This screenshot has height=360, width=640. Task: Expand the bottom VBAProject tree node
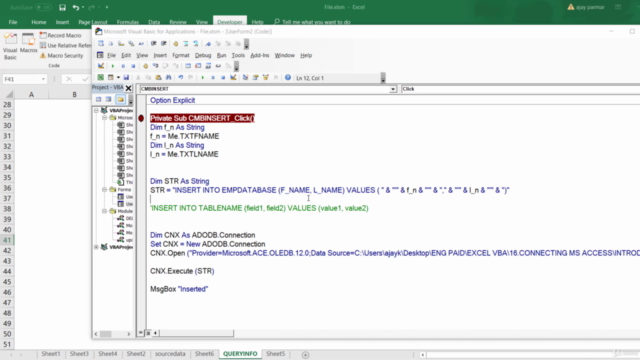click(x=96, y=247)
